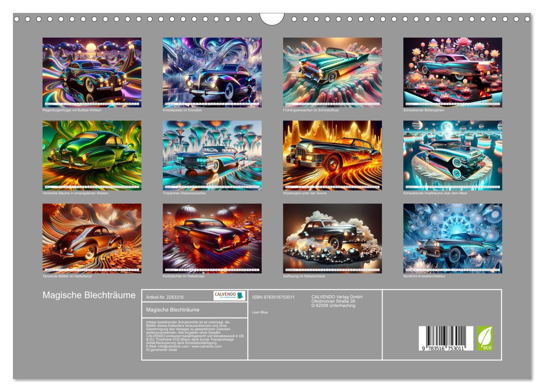Open the Schwebende Inselträume über dem Meer image
Screen dimensions: 544x392
pyautogui.click(x=452, y=155)
